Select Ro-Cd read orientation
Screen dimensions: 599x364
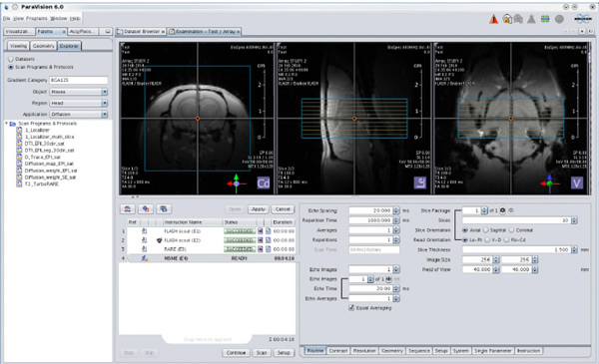coord(506,240)
